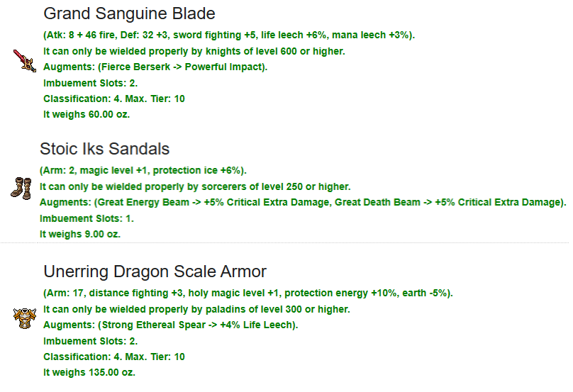Click the Grand Sanguine Blade sword icon
Viewport: 573px width, 392px height.
click(25, 61)
